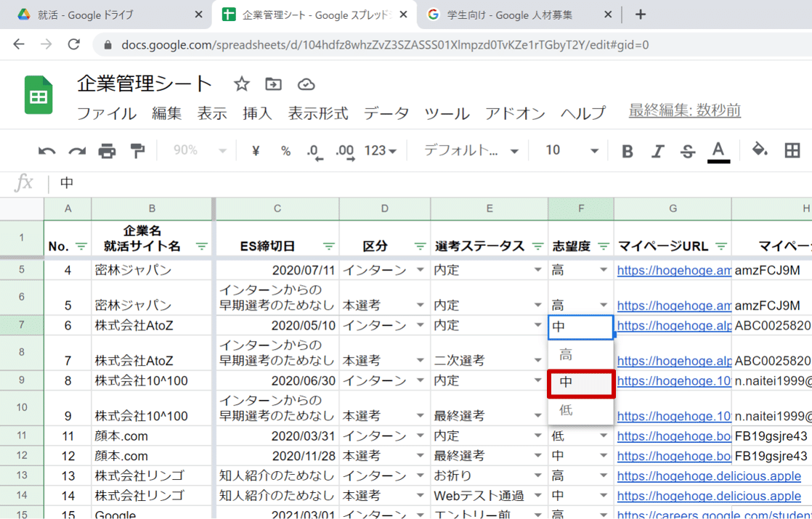Open the 挿入 menu
812x519 pixels.
click(257, 113)
